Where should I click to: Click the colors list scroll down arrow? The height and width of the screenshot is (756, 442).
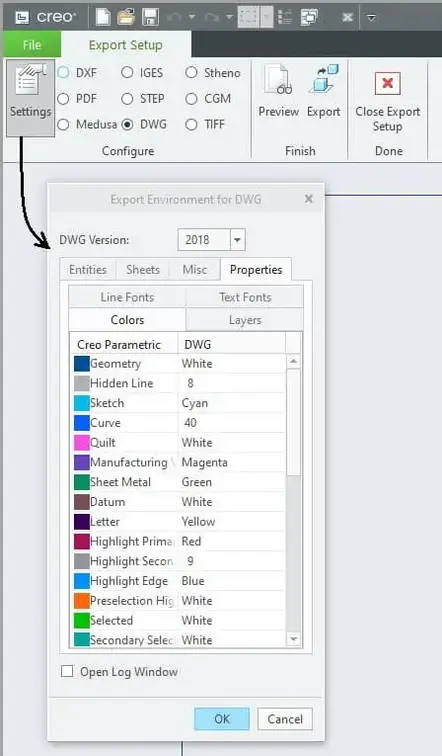[293, 639]
